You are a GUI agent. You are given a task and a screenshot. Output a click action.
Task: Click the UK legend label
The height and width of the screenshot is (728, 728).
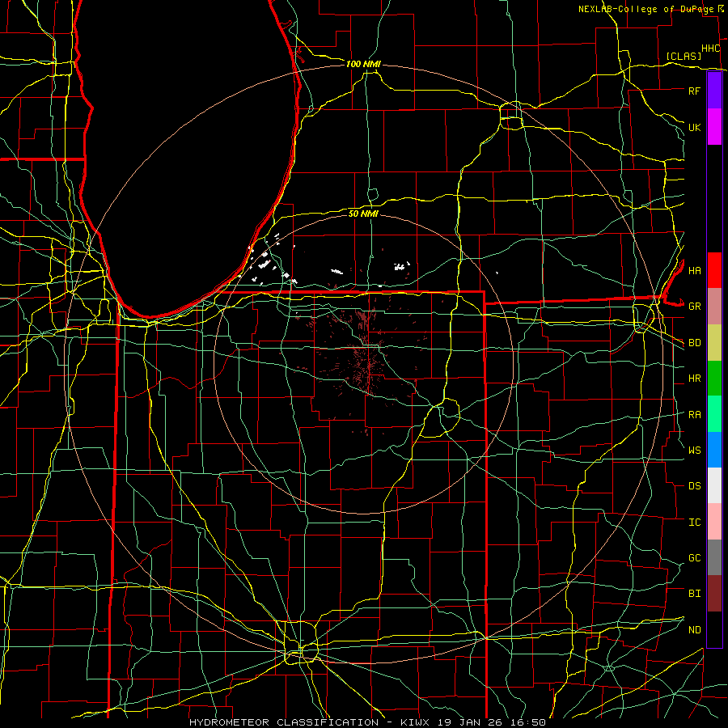click(x=694, y=127)
